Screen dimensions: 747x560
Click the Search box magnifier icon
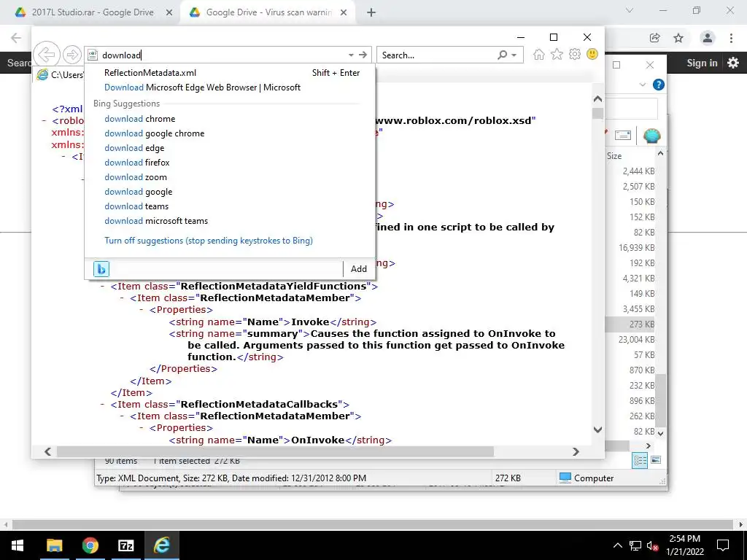(x=502, y=55)
